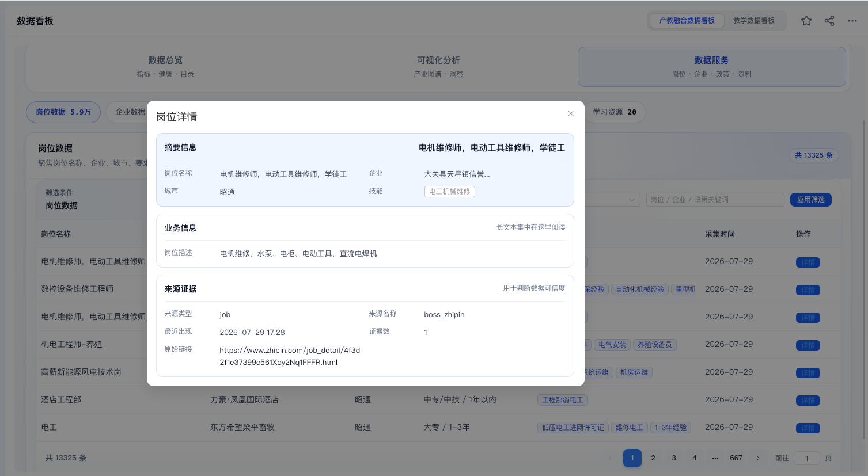Viewport: 868px width, 476px height.
Task: Open the 学习资源 20 tab
Action: tap(615, 112)
